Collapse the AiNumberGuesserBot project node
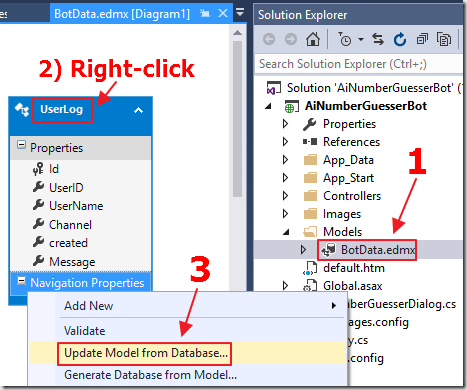Viewport: 467px width, 390px height. click(268, 106)
